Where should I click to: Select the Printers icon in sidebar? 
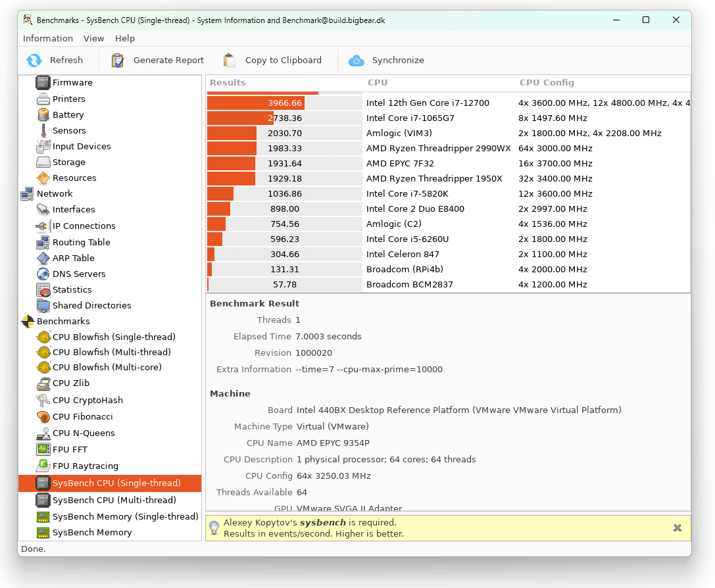coord(43,99)
